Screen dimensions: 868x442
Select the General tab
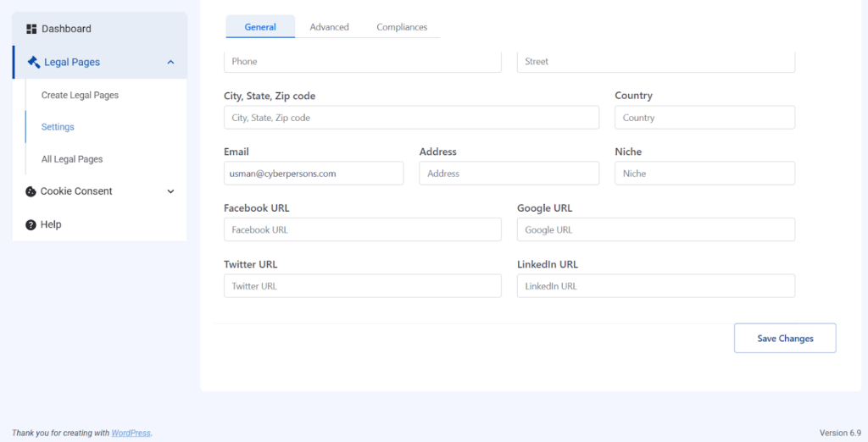(260, 27)
